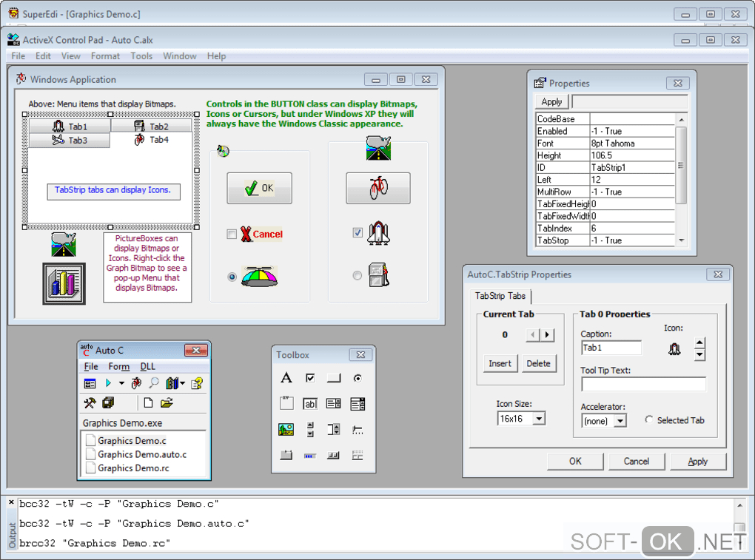Select Graphics Demo.auto.c in file list
The image size is (755, 560).
click(x=136, y=454)
